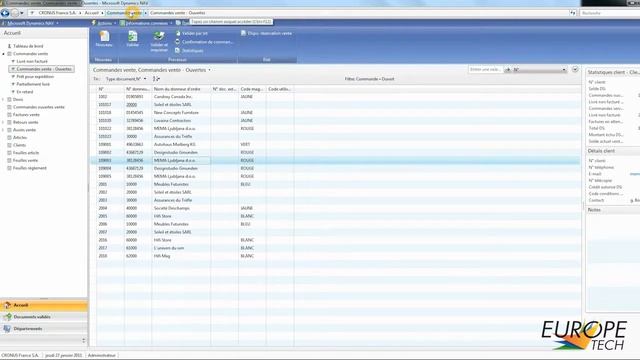Select Partiellement livré view
The height and width of the screenshot is (360, 640).
[33, 84]
